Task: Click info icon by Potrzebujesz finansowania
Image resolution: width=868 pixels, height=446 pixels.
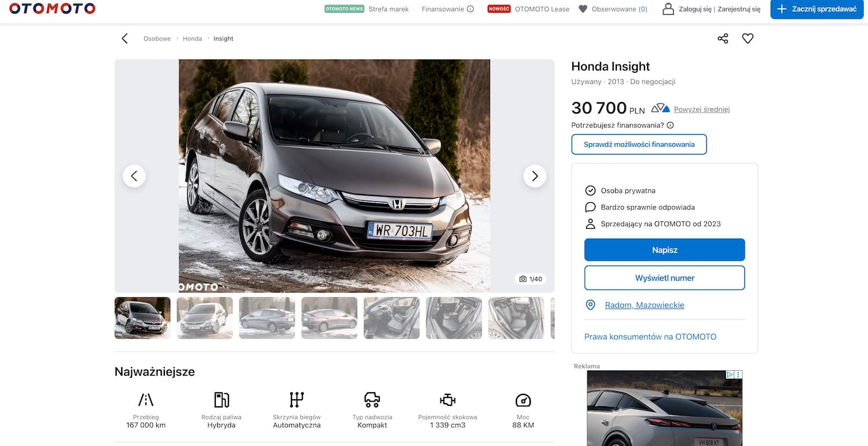Action: 670,125
